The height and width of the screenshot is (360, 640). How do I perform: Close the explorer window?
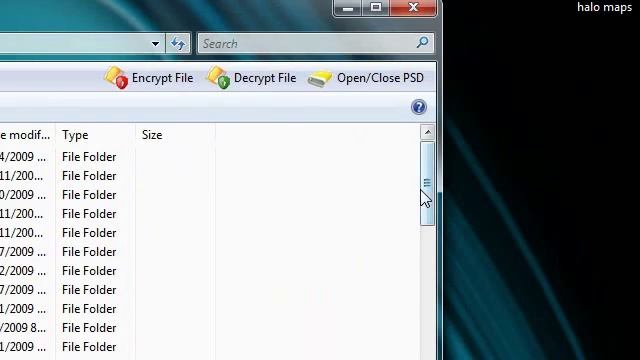click(x=413, y=7)
